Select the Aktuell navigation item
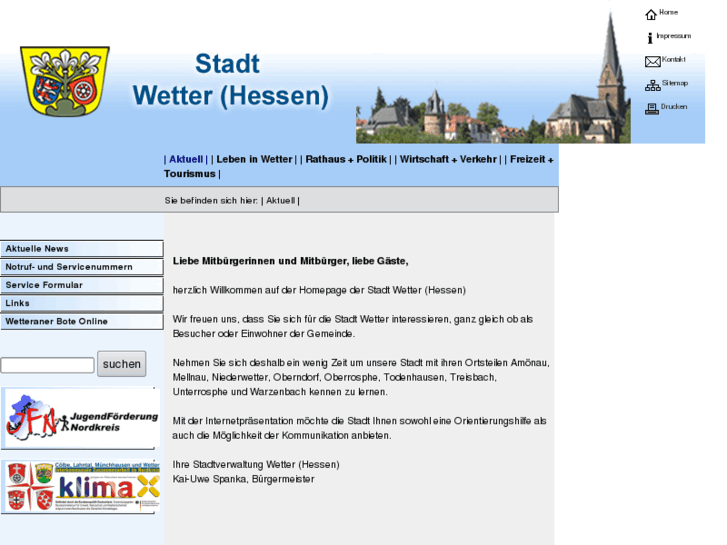The height and width of the screenshot is (545, 727). [x=186, y=159]
